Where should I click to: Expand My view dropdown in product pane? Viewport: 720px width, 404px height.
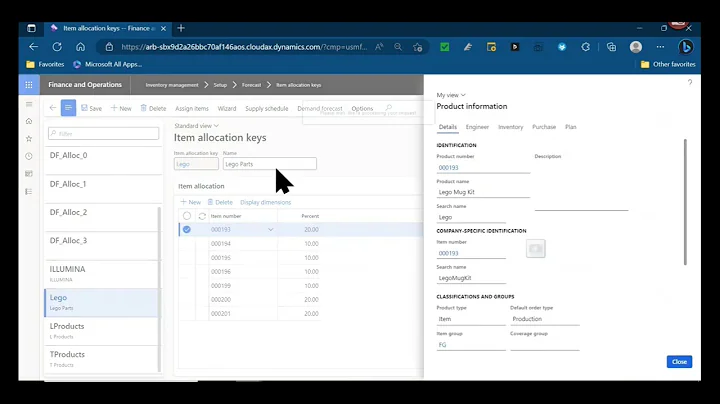click(451, 95)
